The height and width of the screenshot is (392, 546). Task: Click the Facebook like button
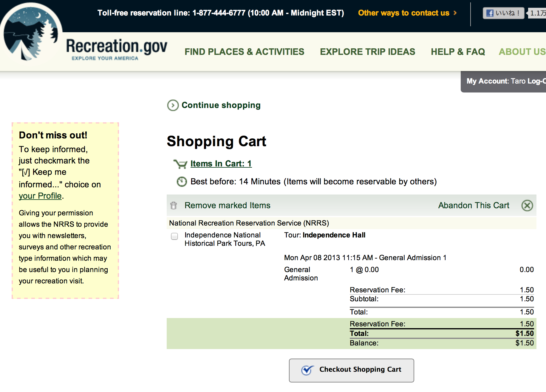coord(503,13)
